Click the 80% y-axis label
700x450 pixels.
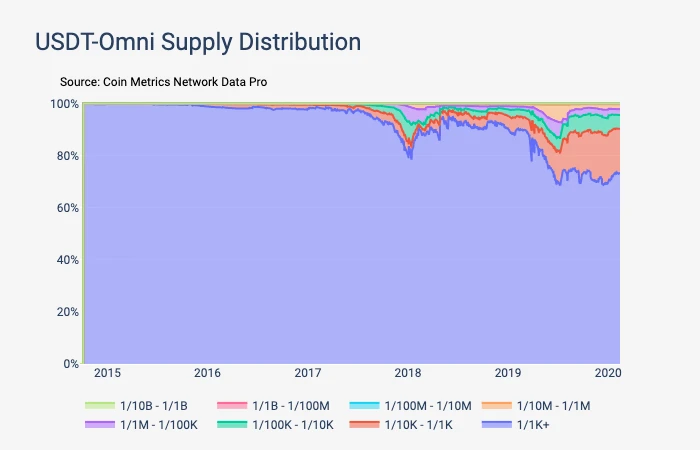(68, 156)
